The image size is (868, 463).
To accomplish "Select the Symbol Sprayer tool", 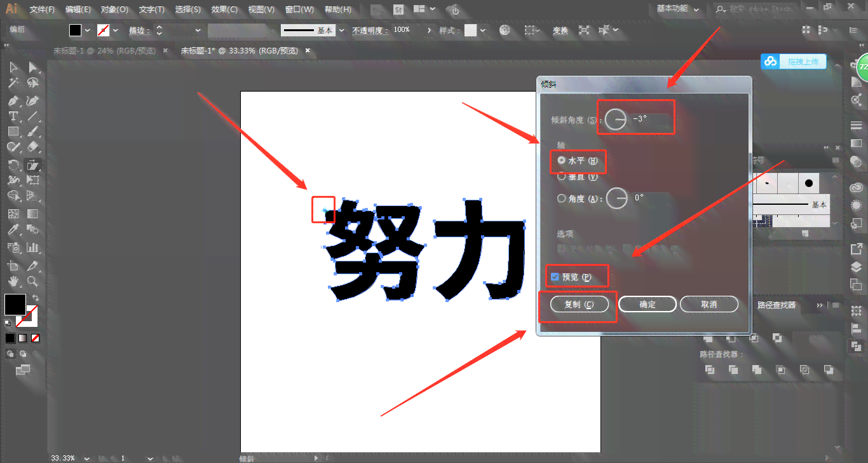I will pos(13,247).
